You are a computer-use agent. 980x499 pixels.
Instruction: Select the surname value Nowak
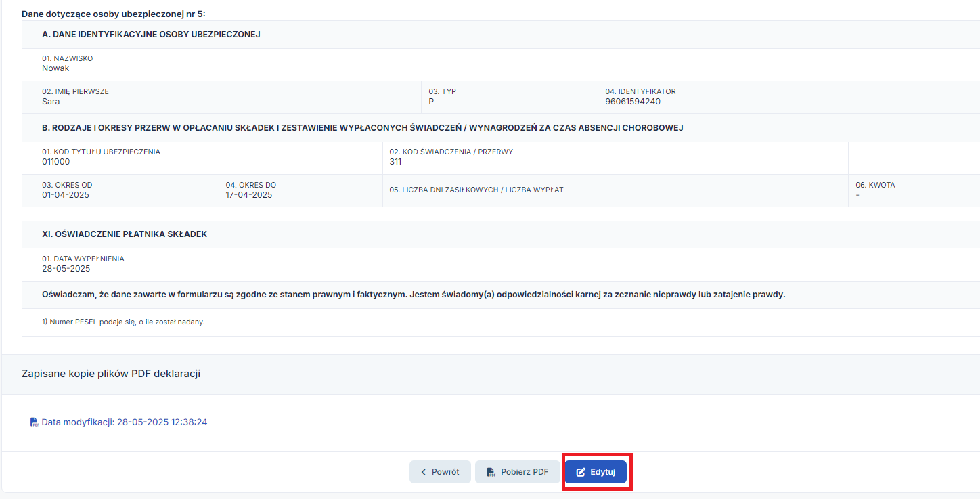(55, 68)
